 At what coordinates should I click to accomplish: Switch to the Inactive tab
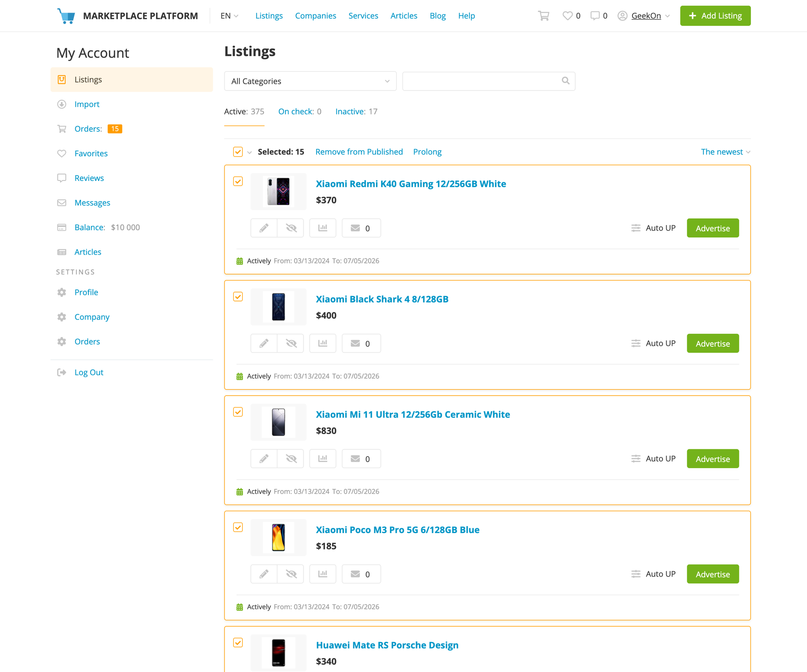(x=356, y=112)
